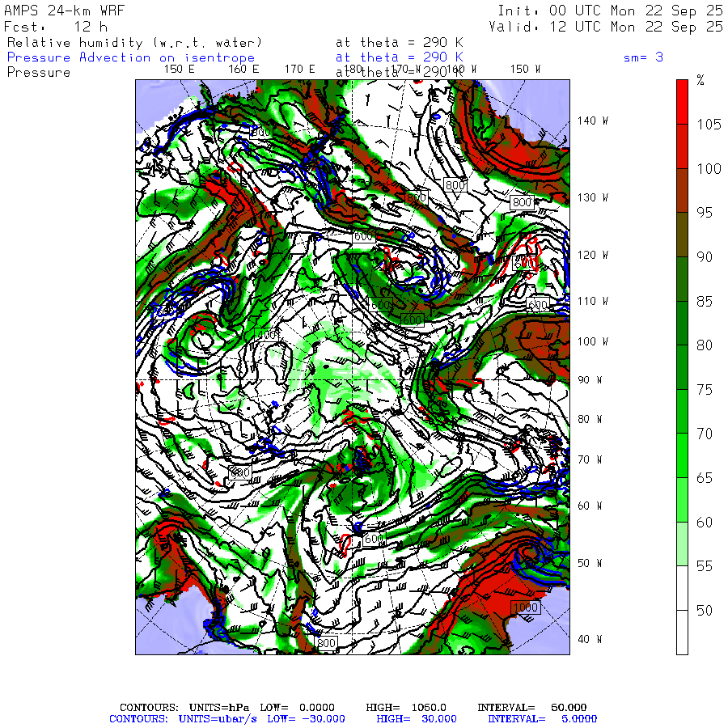Click the percent unit symbol above the colorbar

point(700,81)
